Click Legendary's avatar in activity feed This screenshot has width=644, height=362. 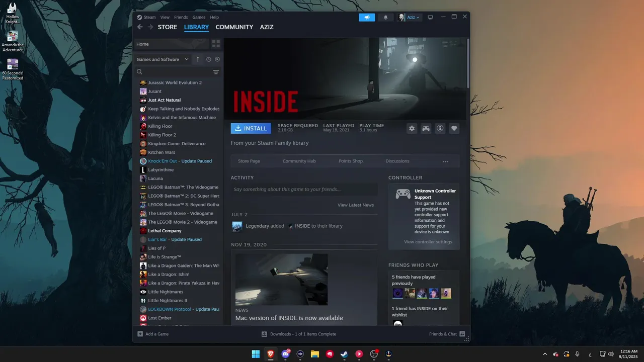[x=237, y=226]
